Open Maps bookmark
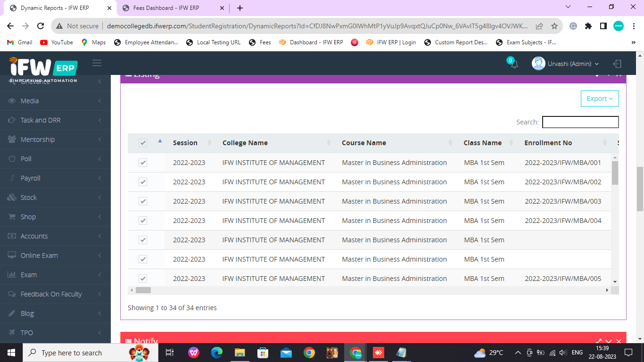 (93, 42)
